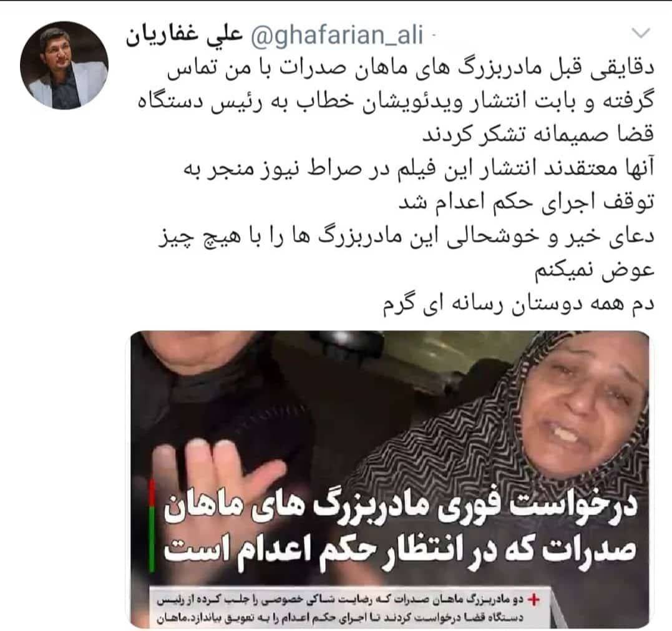
Task: Open Ali Ghafarian's round profile avatar
Action: (x=64, y=65)
